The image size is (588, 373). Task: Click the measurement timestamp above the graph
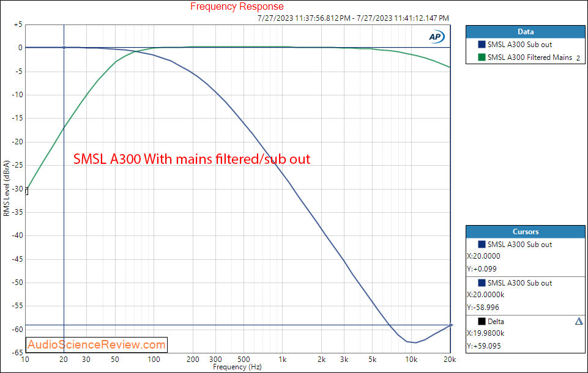pyautogui.click(x=353, y=18)
